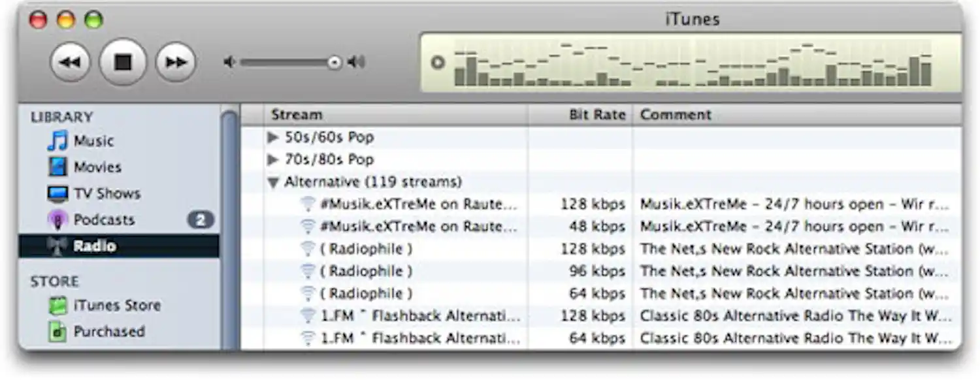Click the Stream column header
Image resolution: width=980 pixels, height=380 pixels.
pos(297,114)
